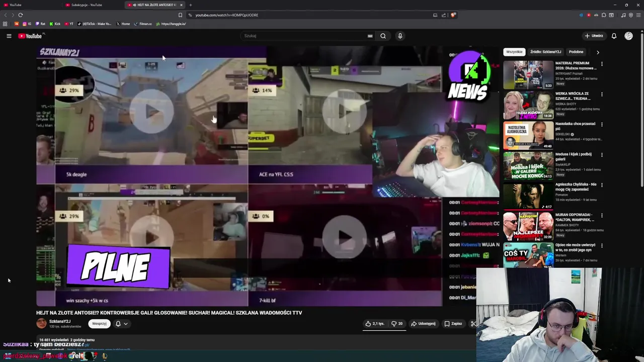Open more options for Nastolatka chce przestać pić
This screenshot has width=644, height=362.
(x=602, y=124)
